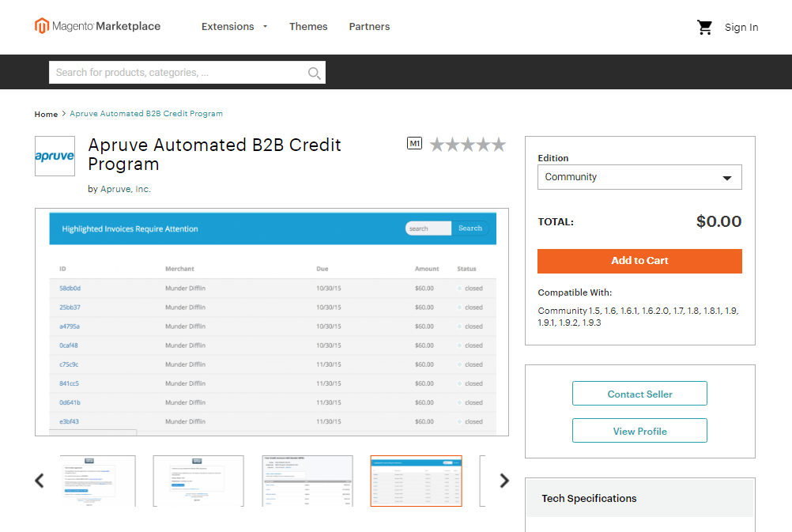Click the Compatible With label
792x532 pixels.
[x=575, y=292]
